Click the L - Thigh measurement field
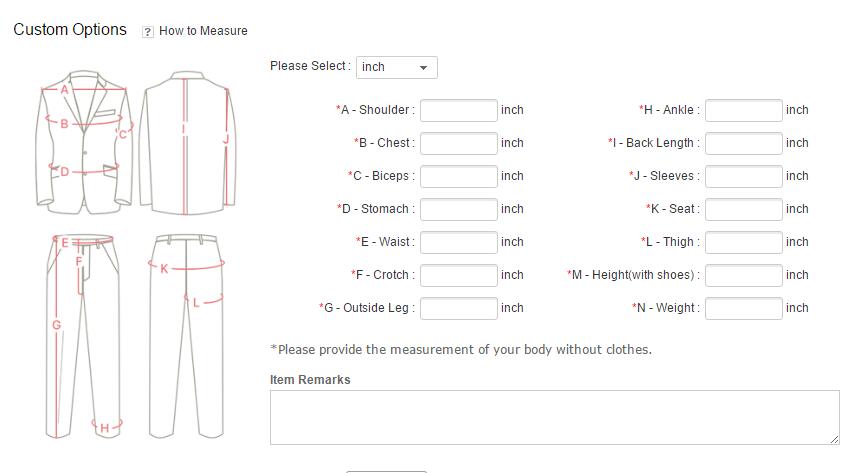Image resolution: width=842 pixels, height=473 pixels. (743, 242)
